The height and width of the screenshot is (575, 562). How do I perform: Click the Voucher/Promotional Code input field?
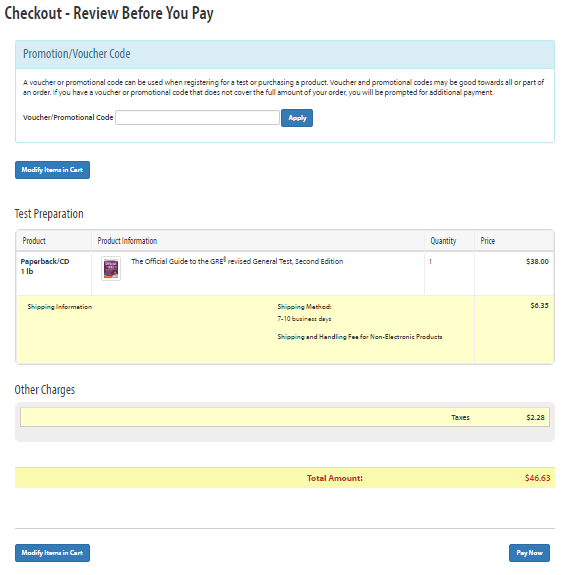point(197,118)
